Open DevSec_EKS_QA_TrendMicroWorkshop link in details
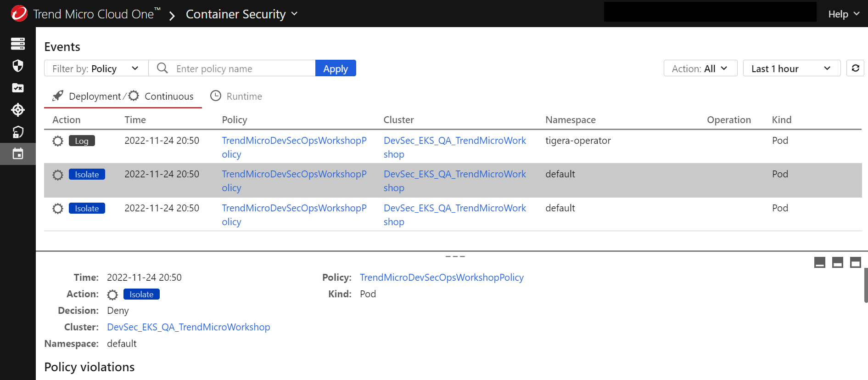 188,327
